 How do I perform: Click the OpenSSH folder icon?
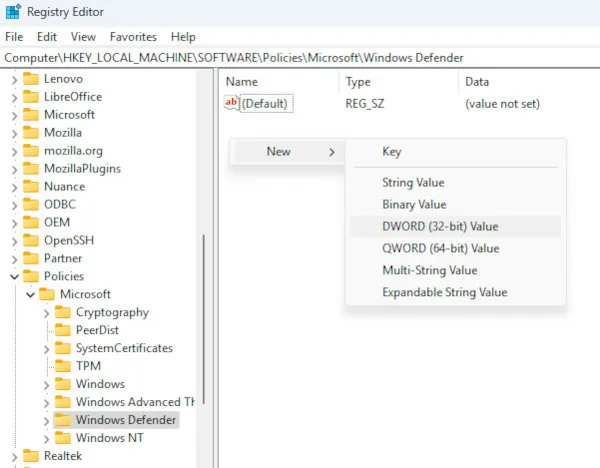point(31,240)
